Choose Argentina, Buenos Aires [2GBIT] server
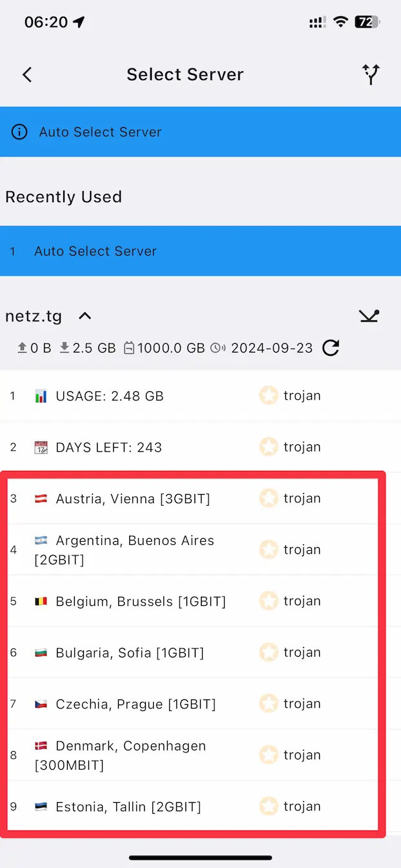 (129, 550)
